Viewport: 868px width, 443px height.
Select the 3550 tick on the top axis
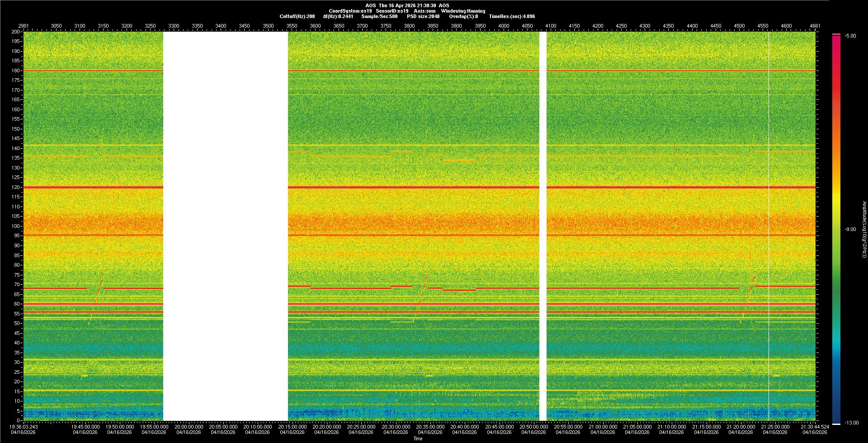pos(292,26)
